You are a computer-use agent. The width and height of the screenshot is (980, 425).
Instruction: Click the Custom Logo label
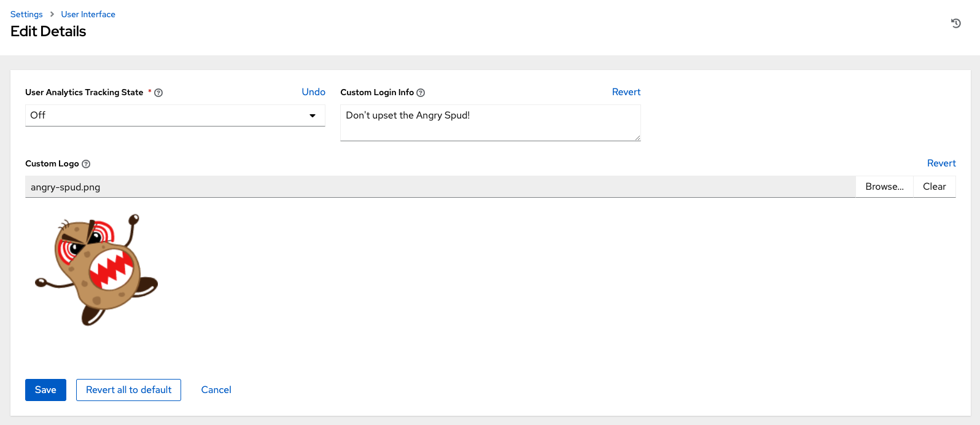click(52, 164)
